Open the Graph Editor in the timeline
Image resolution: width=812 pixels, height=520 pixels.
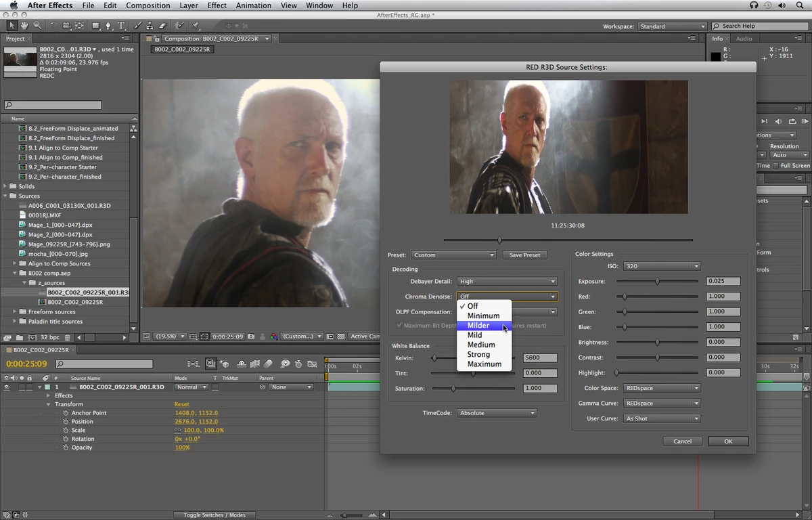(312, 363)
